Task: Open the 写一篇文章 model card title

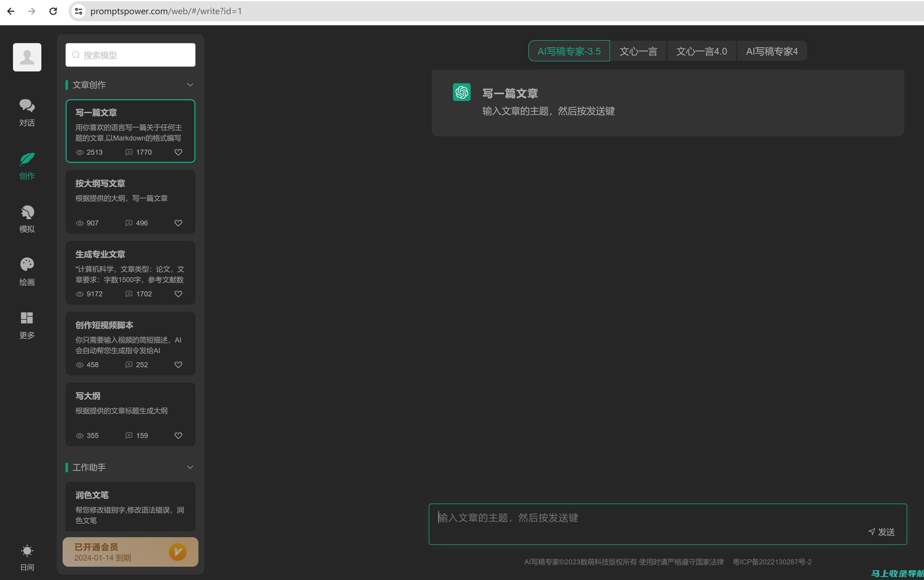Action: pyautogui.click(x=96, y=112)
